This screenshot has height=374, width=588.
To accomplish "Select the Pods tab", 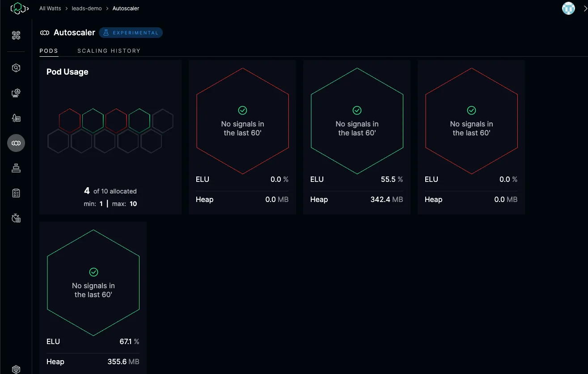I will pos(49,51).
